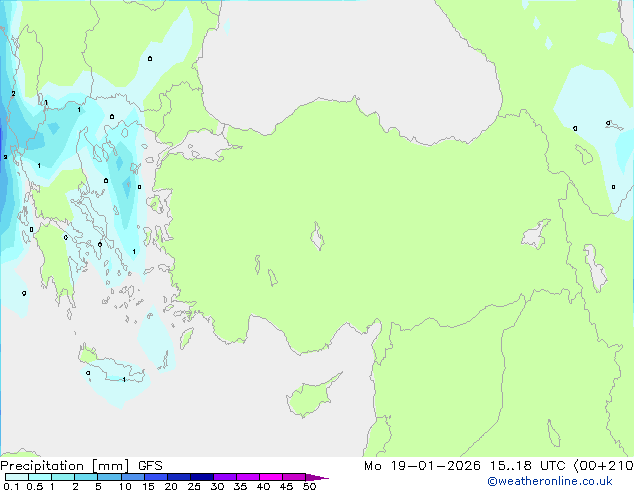634x490 pixels.
Task: Click the "Mo 19-01-2026" date text
Action: [x=422, y=466]
